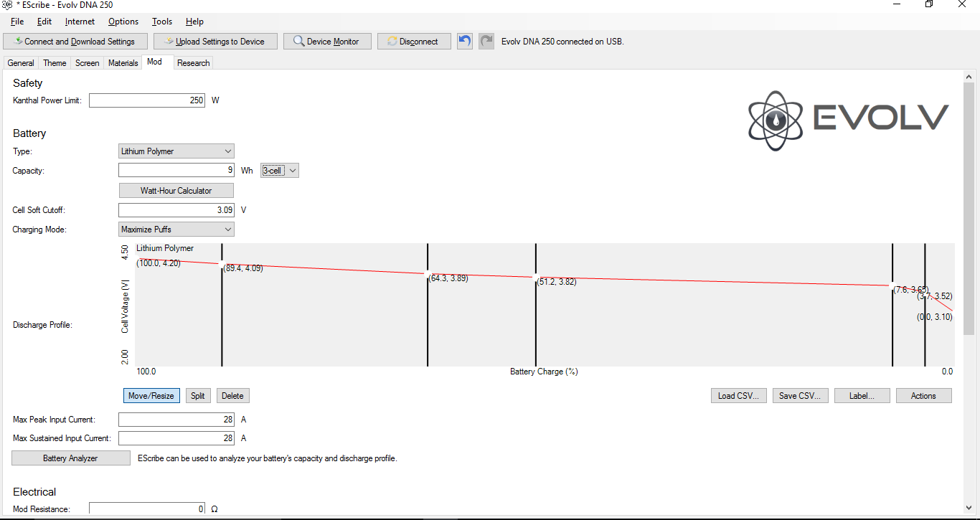Click the Undo arrow icon
Image resolution: width=980 pixels, height=520 pixels.
point(465,41)
